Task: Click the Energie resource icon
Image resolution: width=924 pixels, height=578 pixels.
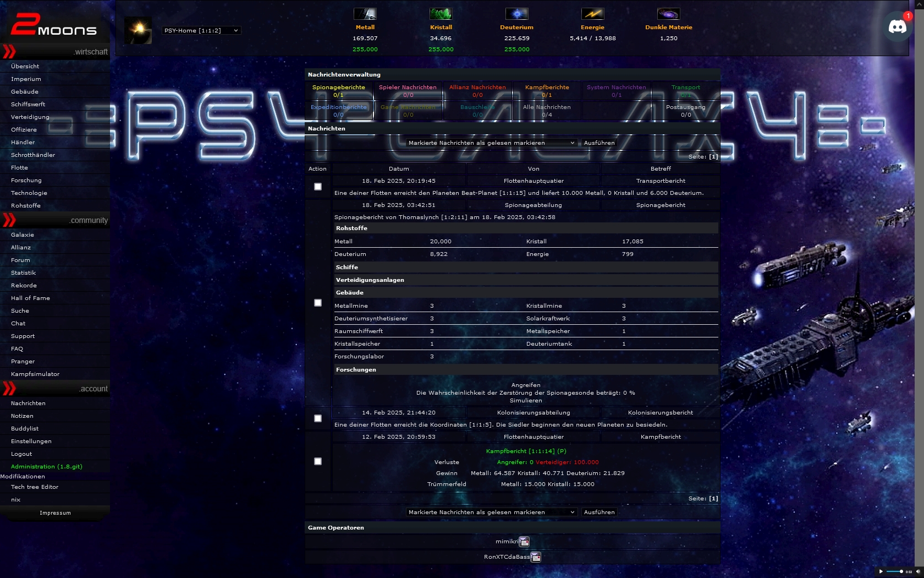Action: 592,14
